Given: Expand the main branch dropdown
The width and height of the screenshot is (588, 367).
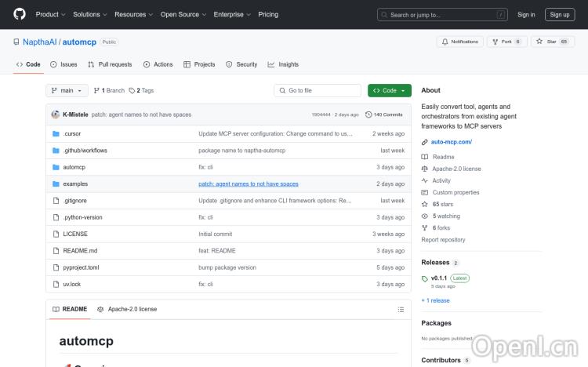Looking at the screenshot, I should pos(67,90).
